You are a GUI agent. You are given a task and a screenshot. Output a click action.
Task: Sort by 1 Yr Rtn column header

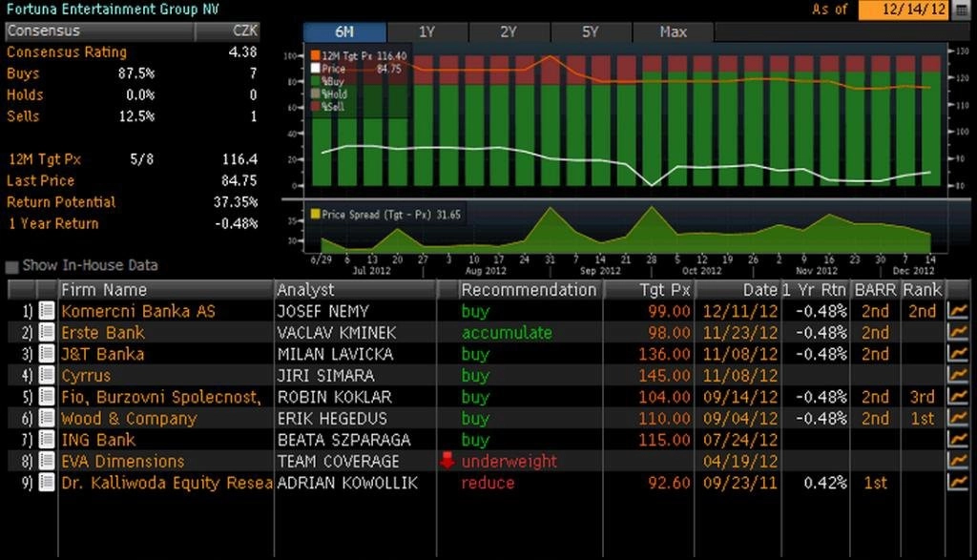pos(815,290)
